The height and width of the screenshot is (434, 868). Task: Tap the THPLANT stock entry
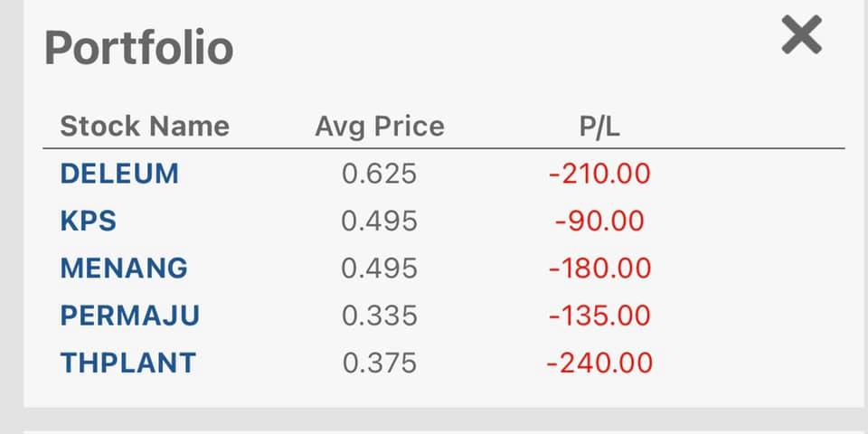pos(127,363)
